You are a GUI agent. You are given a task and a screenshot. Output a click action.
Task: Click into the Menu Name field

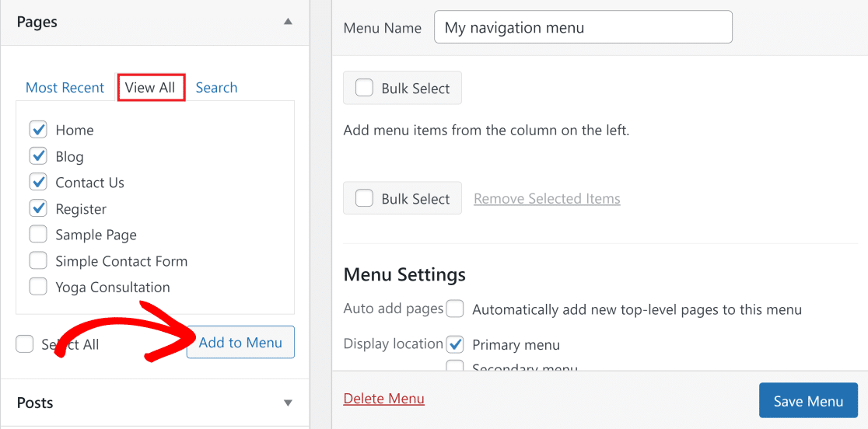coord(583,27)
